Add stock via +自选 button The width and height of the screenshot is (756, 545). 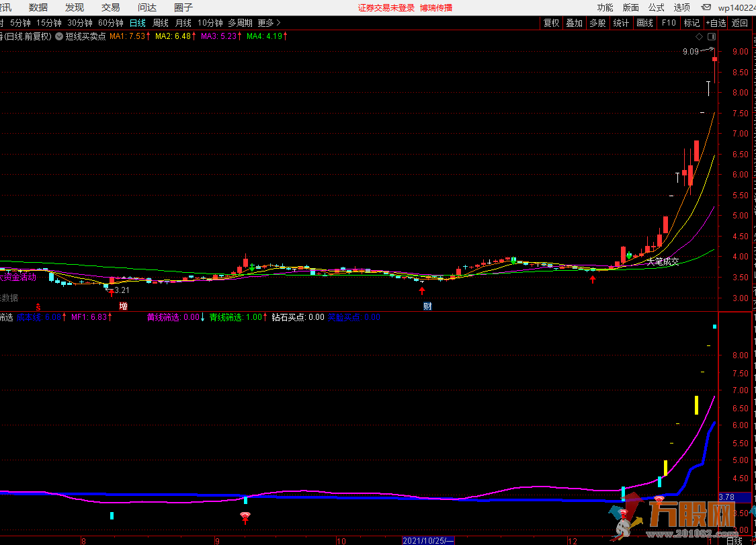click(716, 23)
